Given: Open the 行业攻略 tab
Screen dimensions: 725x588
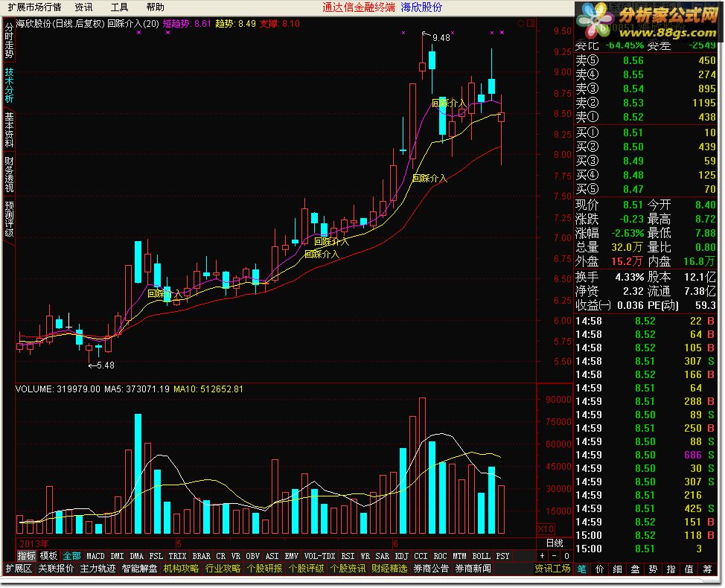Looking at the screenshot, I should (223, 569).
